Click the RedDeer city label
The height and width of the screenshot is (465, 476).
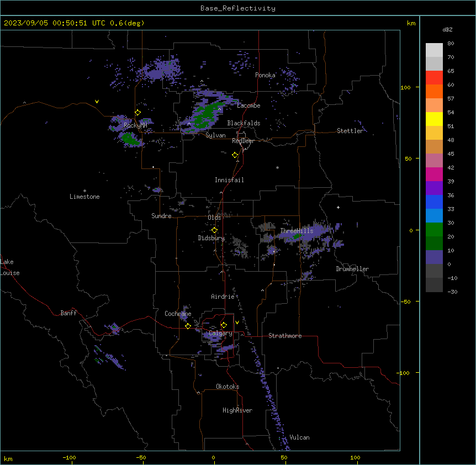pos(243,141)
